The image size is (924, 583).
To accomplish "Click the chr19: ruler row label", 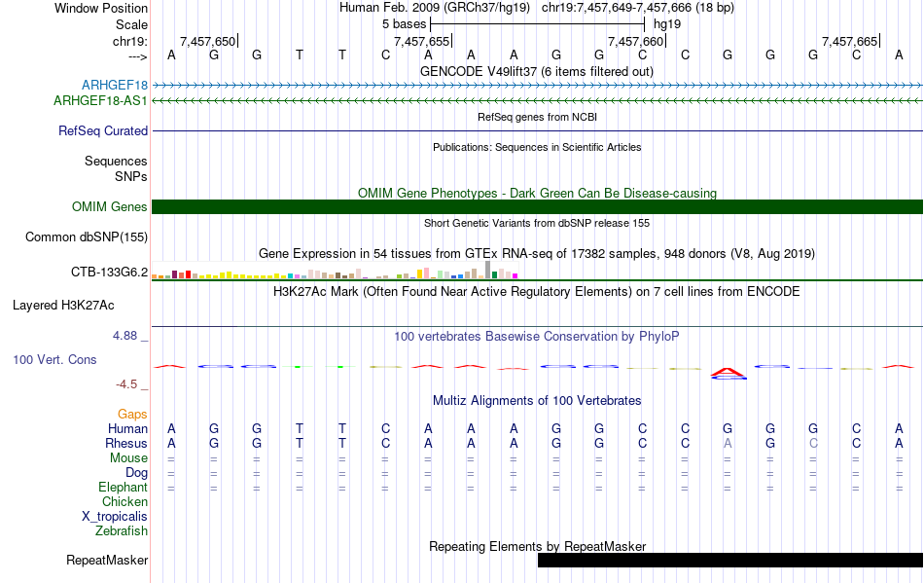I will click(130, 41).
